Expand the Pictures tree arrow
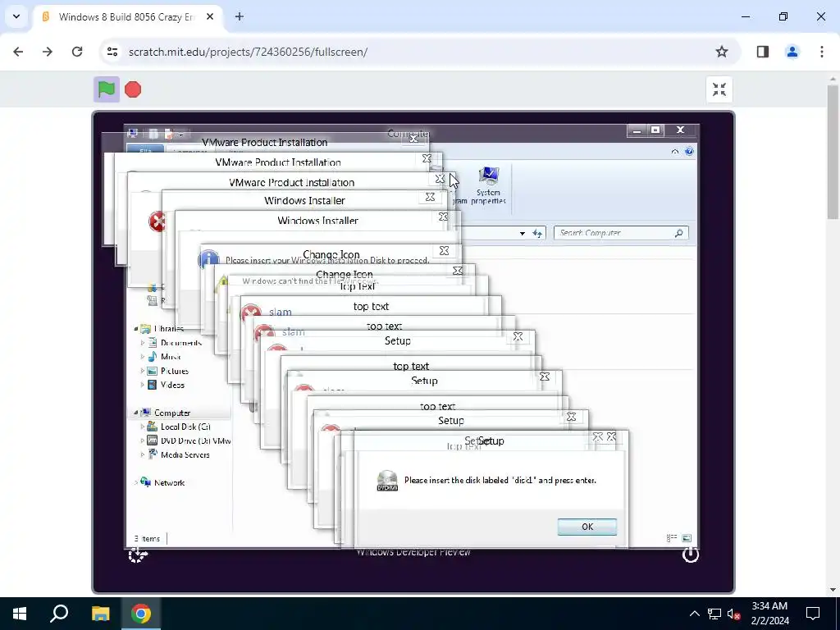 point(143,371)
